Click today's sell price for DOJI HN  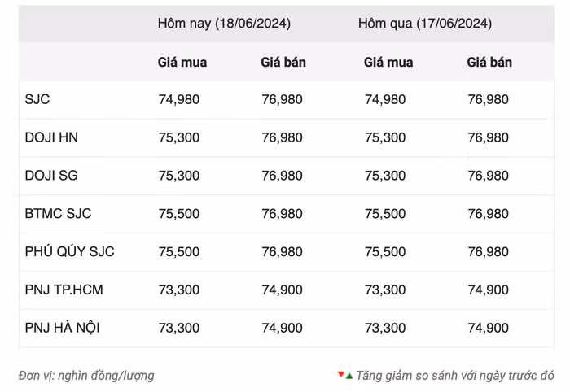[282, 137]
